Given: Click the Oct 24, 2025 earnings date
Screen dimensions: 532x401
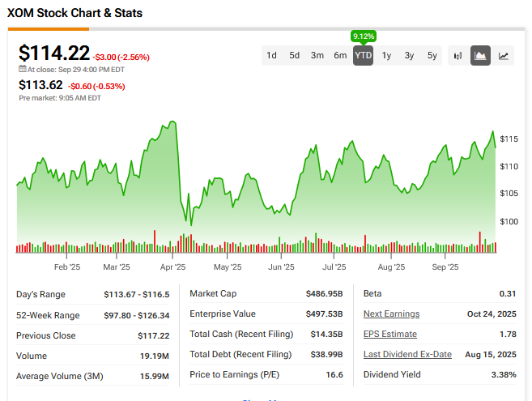Looking at the screenshot, I should pos(492,314).
